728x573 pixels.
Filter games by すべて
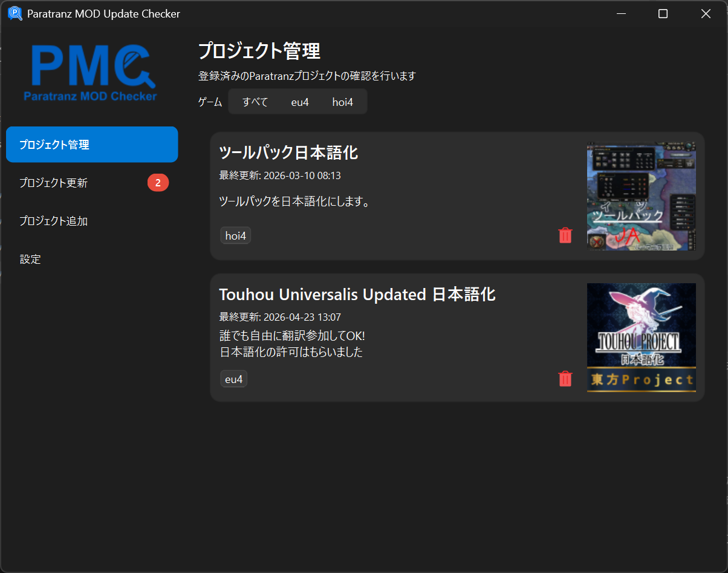click(255, 102)
